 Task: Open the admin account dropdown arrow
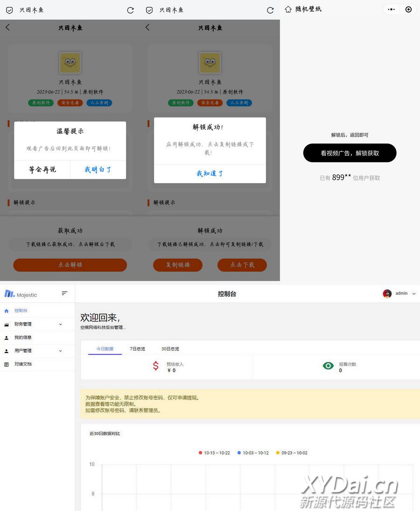(414, 294)
